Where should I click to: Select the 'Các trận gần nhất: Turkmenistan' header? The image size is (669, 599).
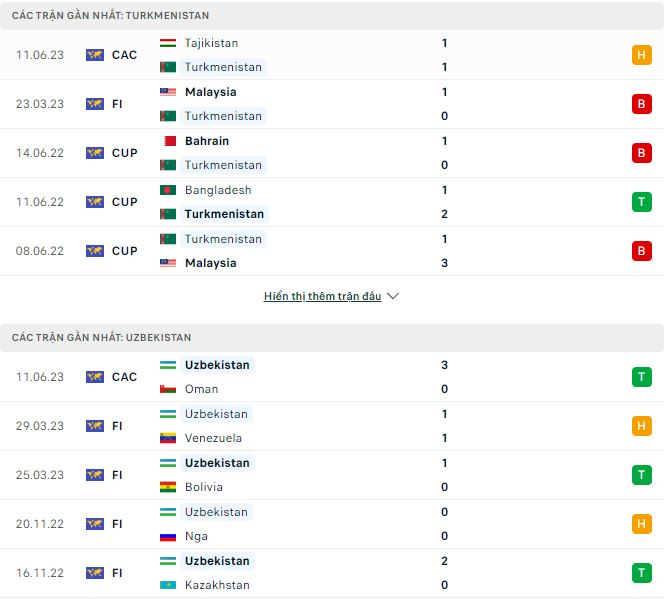point(332,15)
